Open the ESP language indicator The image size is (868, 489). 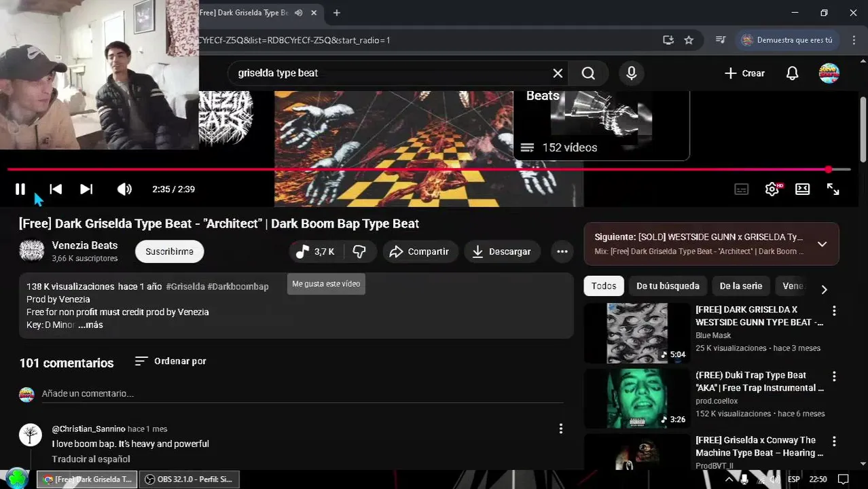(x=794, y=479)
